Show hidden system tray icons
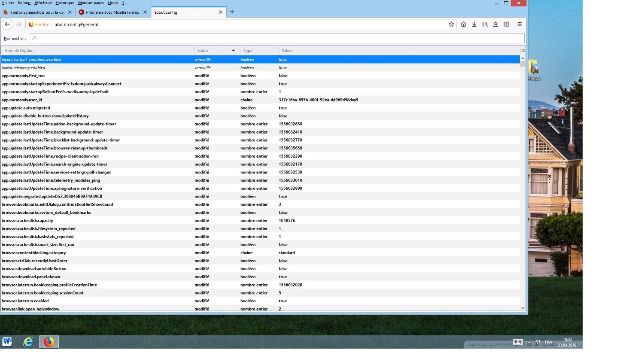The width and height of the screenshot is (644, 362). 529,342
